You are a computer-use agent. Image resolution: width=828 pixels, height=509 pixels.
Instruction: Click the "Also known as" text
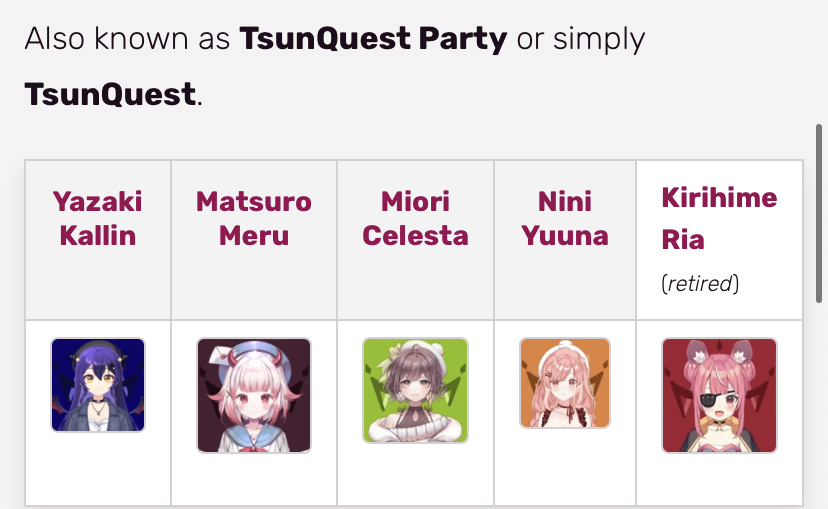point(127,39)
